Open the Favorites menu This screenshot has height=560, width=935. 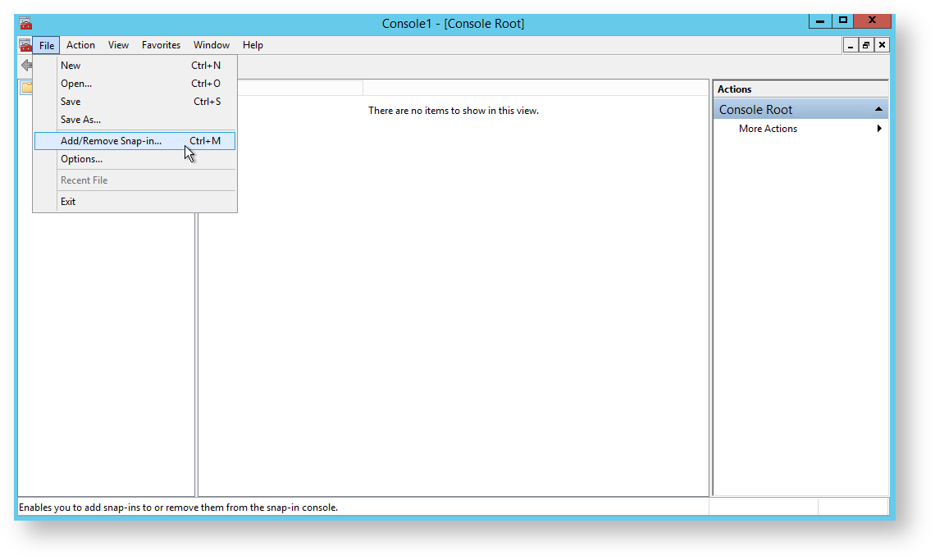pos(161,45)
